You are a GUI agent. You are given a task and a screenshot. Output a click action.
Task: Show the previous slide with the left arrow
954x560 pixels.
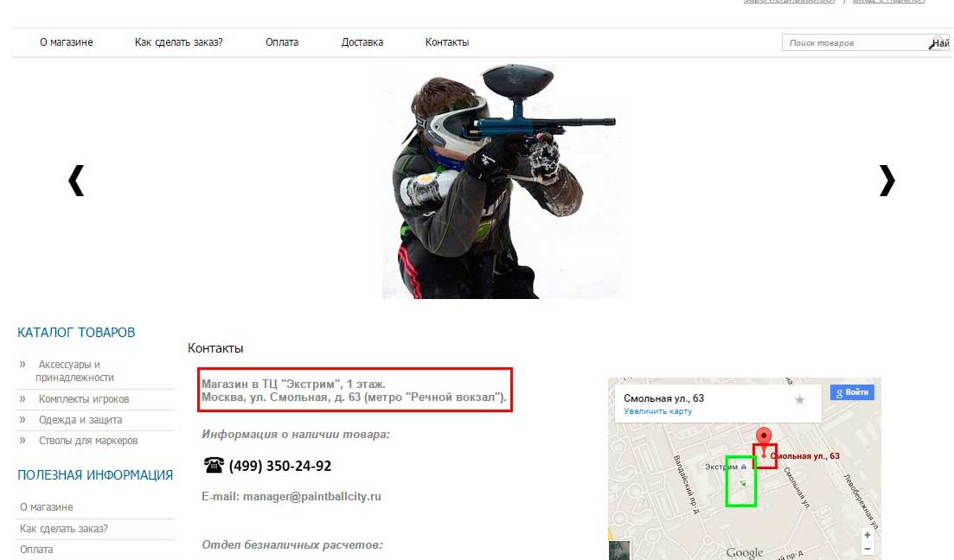76,180
